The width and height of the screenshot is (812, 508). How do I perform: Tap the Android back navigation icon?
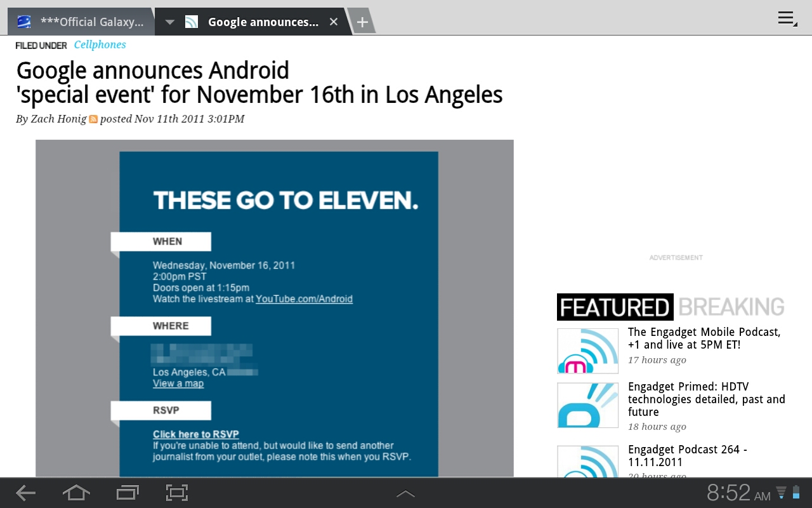tap(25, 493)
